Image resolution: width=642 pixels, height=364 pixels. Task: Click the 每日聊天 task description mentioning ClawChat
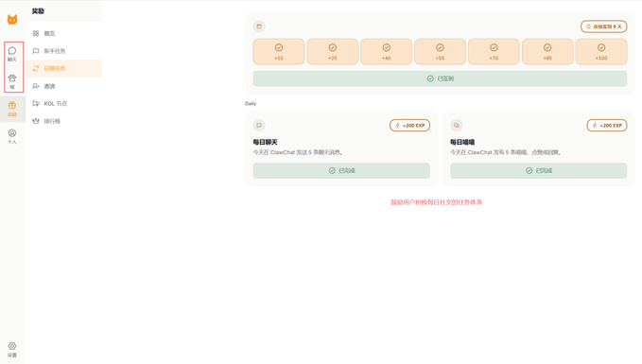coord(298,152)
